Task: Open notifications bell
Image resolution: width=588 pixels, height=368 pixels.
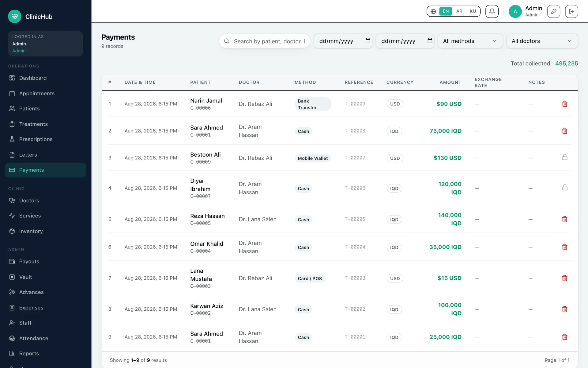Action: coord(492,11)
